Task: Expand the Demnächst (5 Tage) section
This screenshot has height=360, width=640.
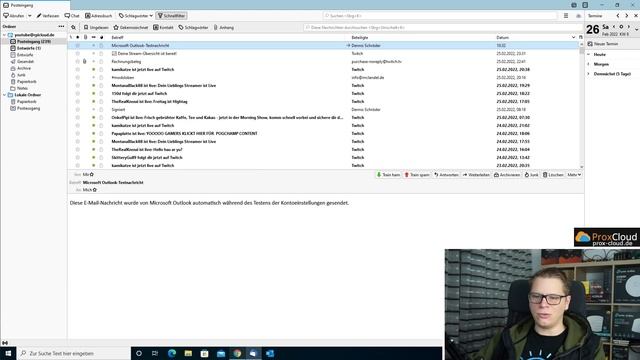Action: click(x=589, y=74)
